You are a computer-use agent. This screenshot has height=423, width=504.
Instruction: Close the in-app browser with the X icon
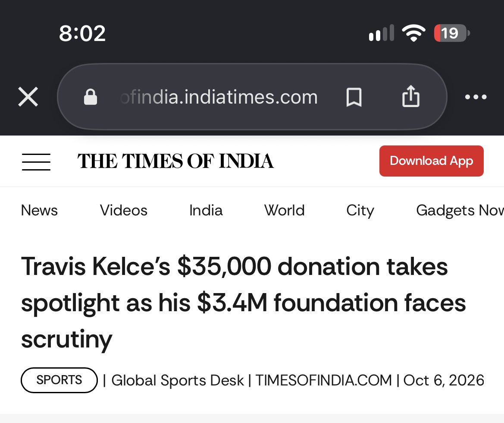click(x=28, y=97)
